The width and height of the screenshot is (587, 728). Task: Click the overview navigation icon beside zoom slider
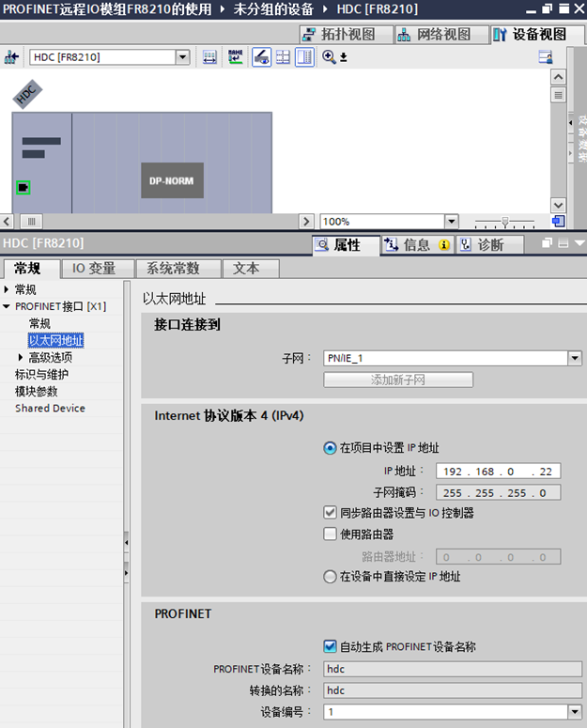point(558,222)
